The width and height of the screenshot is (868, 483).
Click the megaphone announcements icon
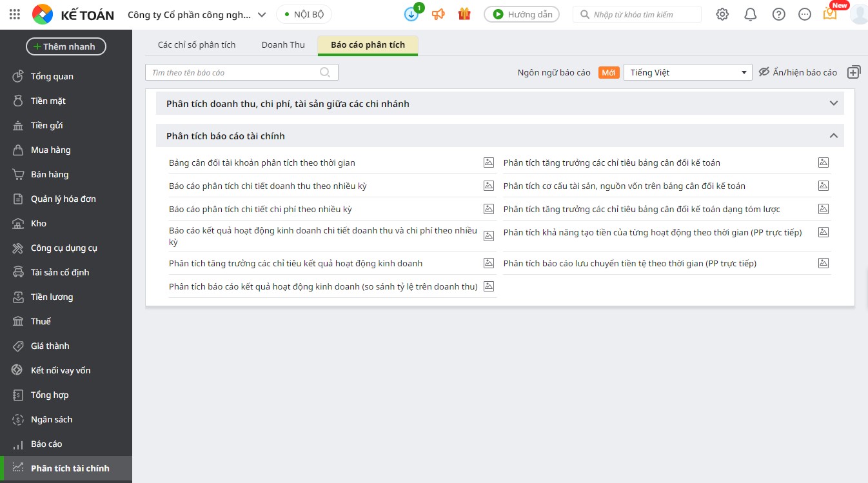click(439, 14)
